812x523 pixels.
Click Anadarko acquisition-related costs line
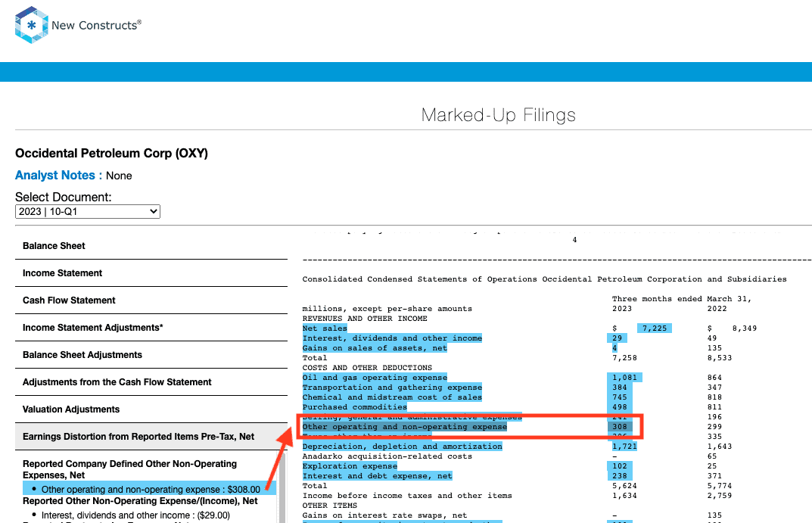click(387, 456)
